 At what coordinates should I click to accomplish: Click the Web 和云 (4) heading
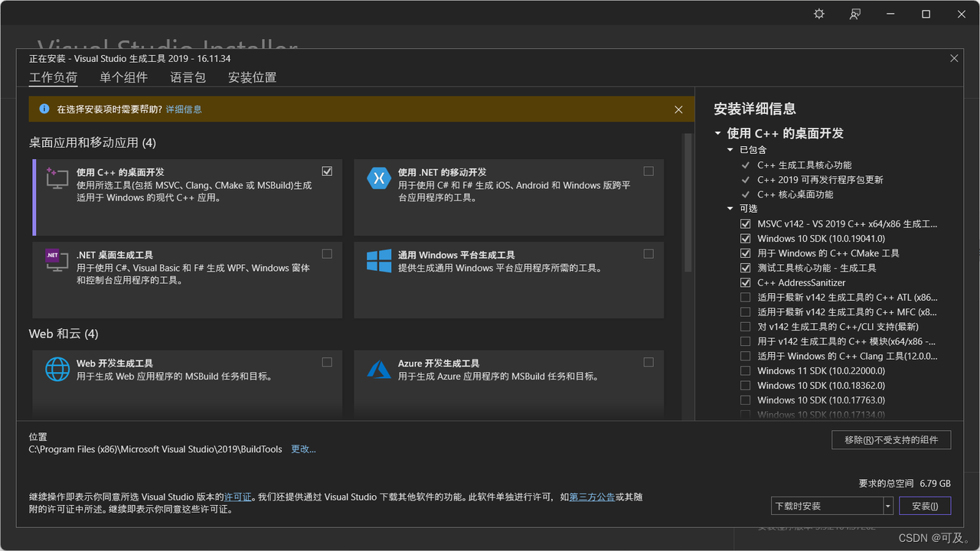[64, 334]
